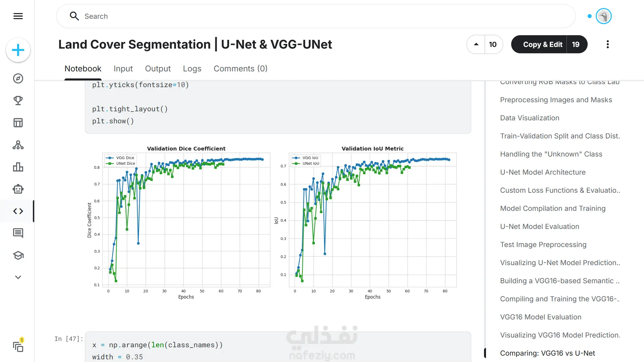Expand more sidebar items with the chevron

[18, 277]
